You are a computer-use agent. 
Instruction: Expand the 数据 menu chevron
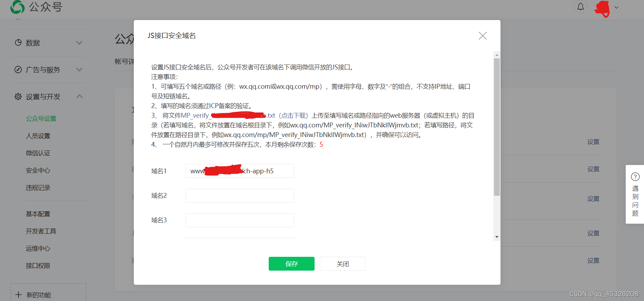pyautogui.click(x=79, y=43)
